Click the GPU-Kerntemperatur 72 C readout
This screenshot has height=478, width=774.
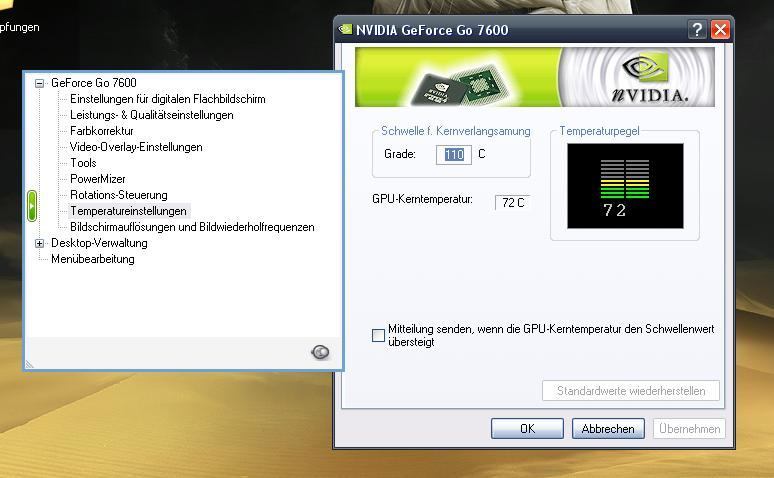point(512,202)
